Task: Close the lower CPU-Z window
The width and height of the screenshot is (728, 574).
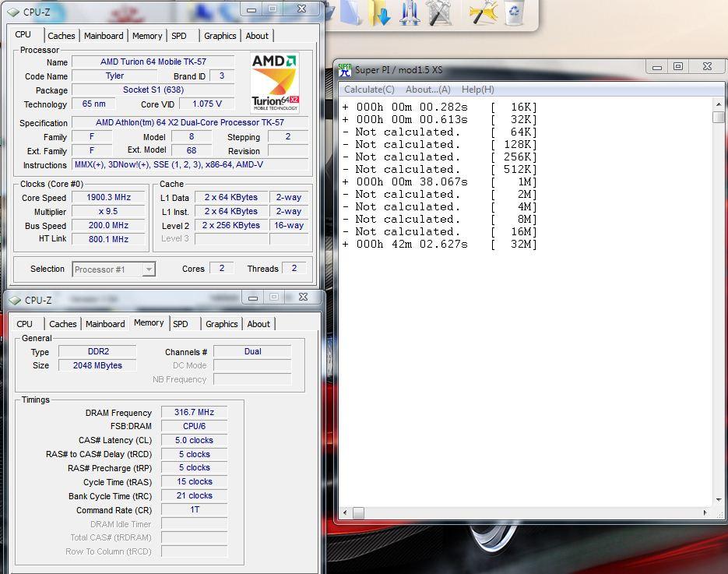Action: (x=303, y=298)
